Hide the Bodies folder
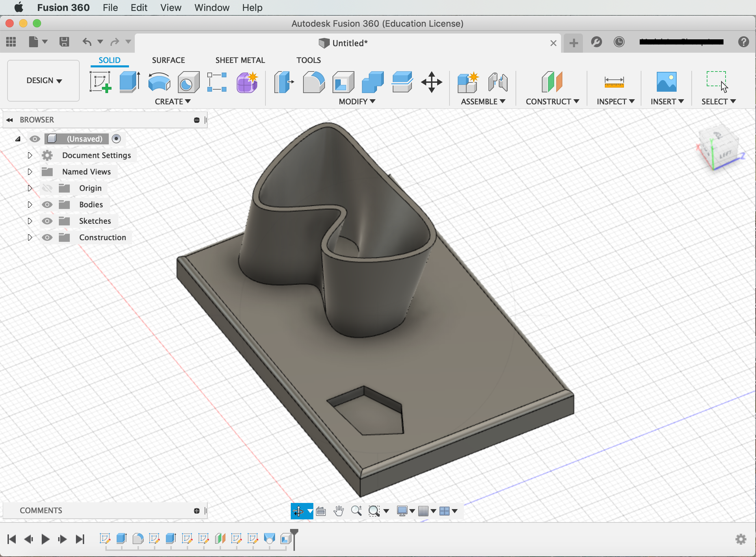Screen dimensions: 756x557 (x=47, y=205)
